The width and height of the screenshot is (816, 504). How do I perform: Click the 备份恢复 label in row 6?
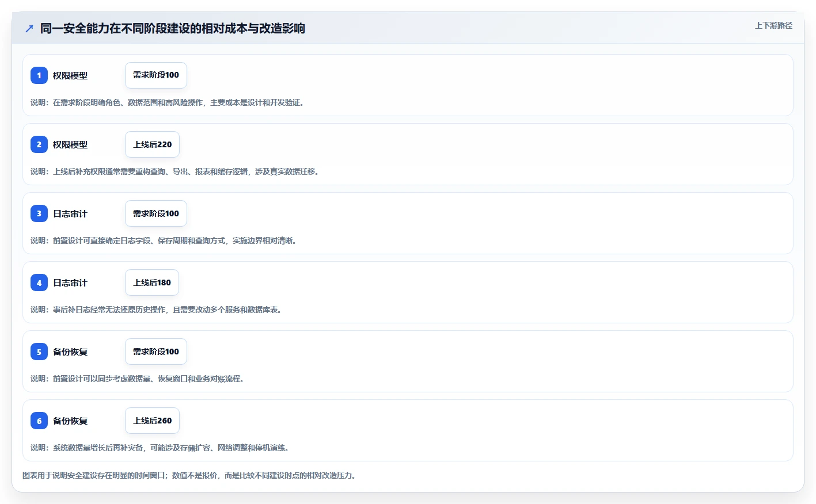click(70, 421)
